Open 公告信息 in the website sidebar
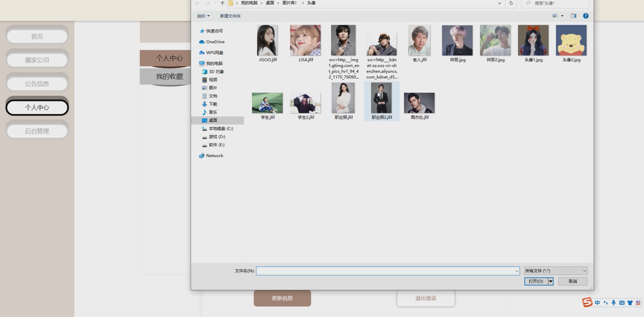 click(x=37, y=84)
